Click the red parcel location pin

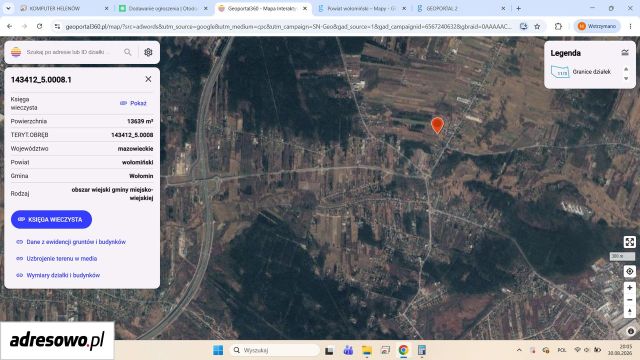coord(437,125)
